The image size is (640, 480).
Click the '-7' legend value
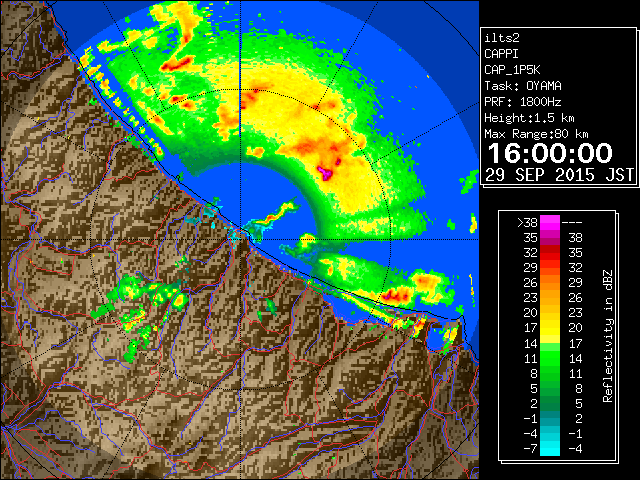pos(530,449)
